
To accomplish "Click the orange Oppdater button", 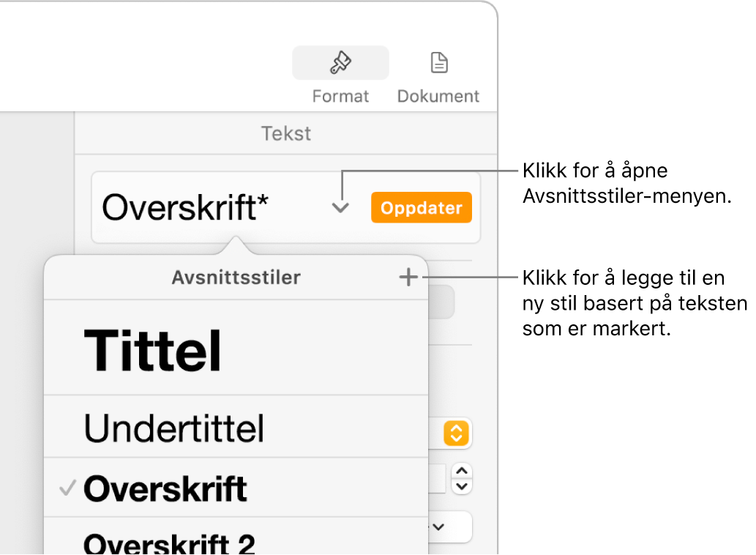I will click(x=422, y=207).
